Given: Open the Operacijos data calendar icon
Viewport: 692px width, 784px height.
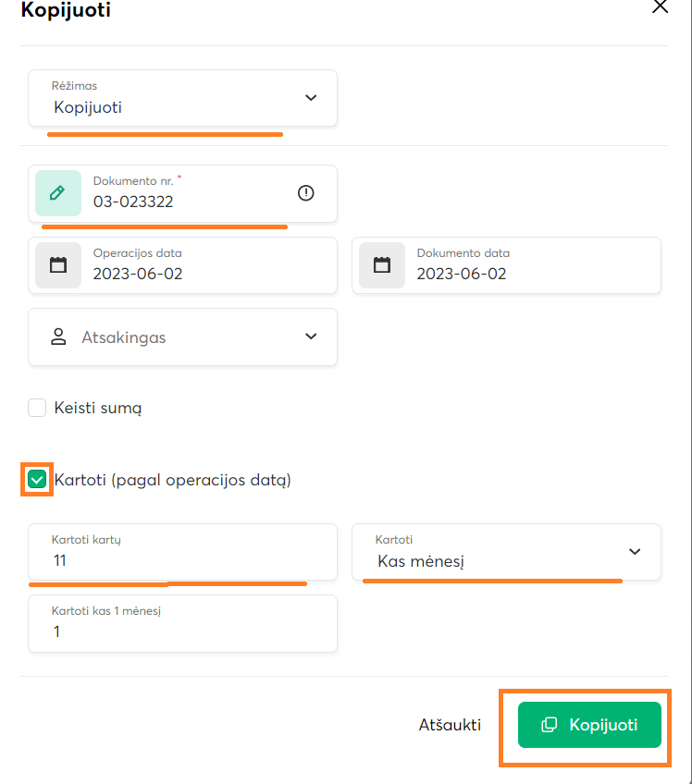Looking at the screenshot, I should coord(57,265).
